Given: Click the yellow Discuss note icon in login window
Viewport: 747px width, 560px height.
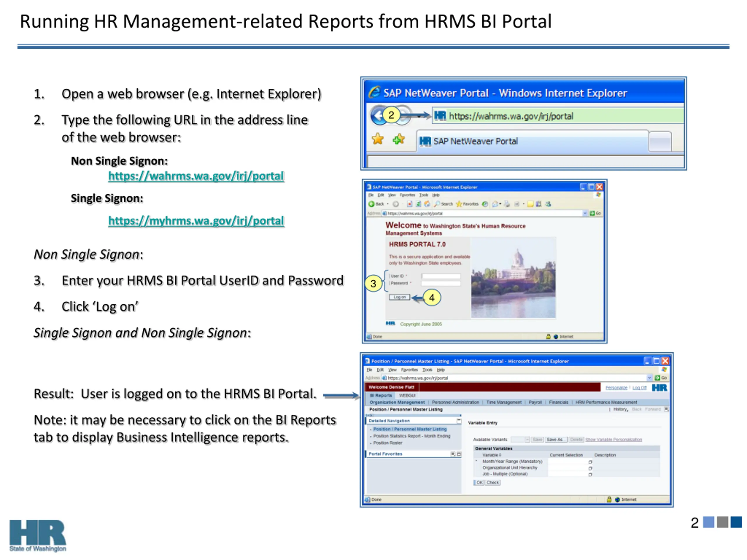Looking at the screenshot, I should 530,204.
